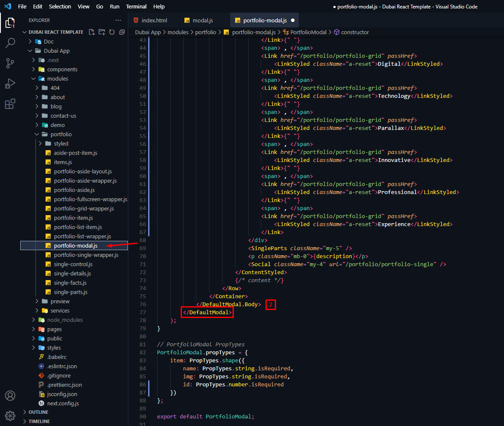
Task: Open the .eslintrc.json file
Action: pyautogui.click(x=62, y=366)
